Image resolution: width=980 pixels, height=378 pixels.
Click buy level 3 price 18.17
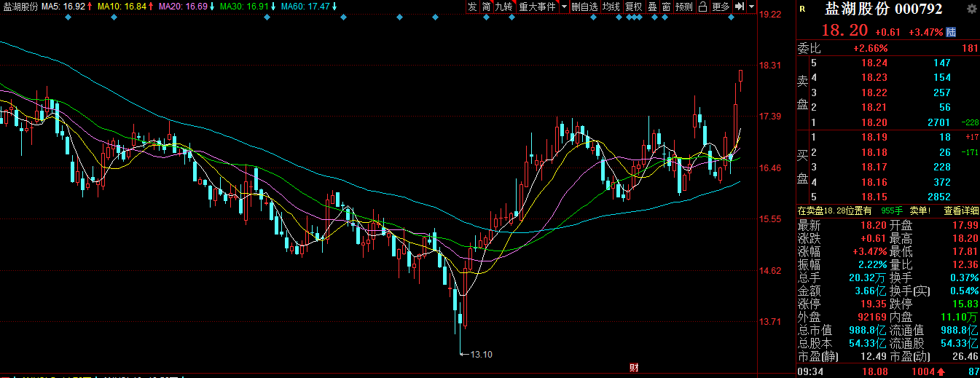click(875, 167)
